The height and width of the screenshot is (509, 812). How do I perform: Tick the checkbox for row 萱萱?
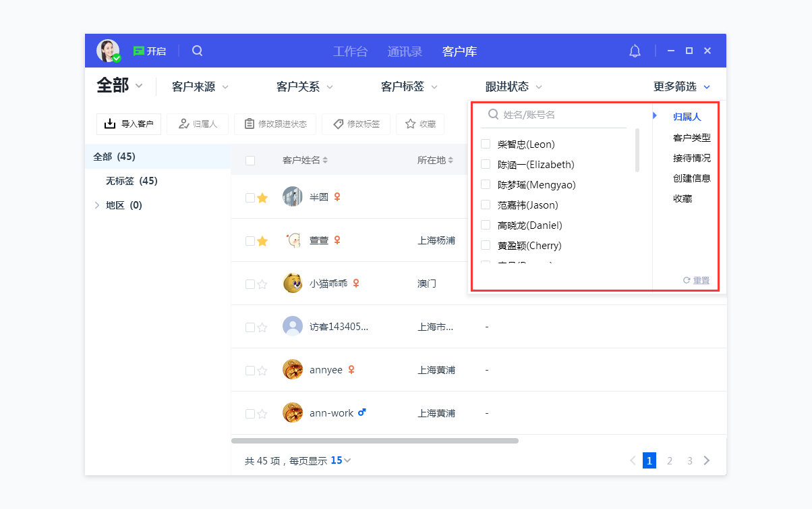click(250, 241)
